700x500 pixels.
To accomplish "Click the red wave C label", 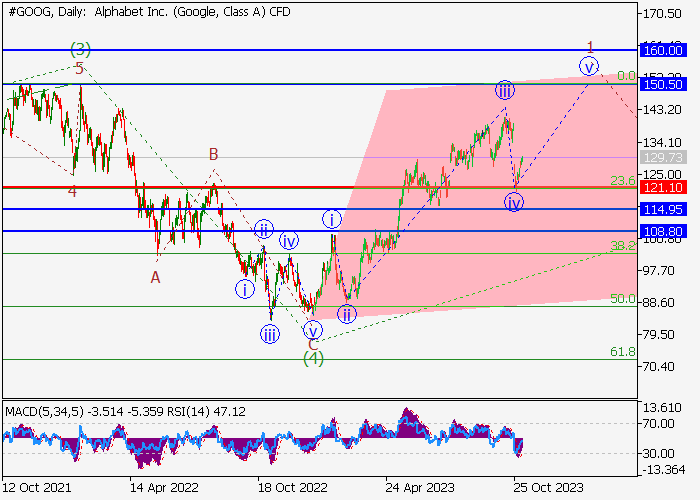I will (313, 345).
